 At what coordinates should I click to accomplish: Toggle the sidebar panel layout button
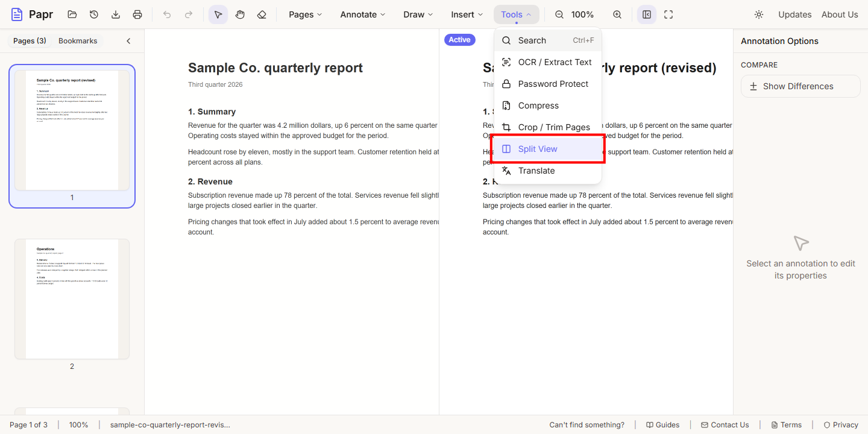click(647, 14)
